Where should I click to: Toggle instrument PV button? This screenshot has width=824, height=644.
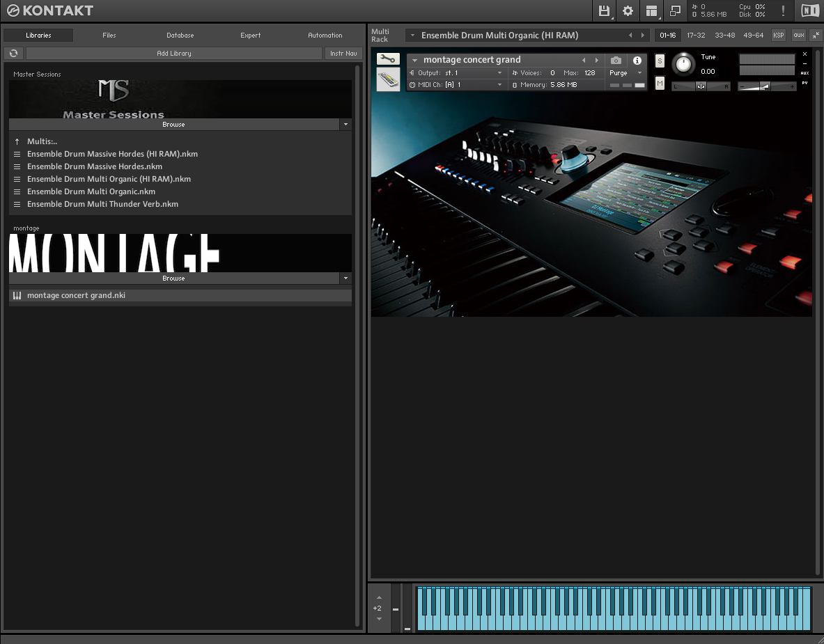pos(804,83)
